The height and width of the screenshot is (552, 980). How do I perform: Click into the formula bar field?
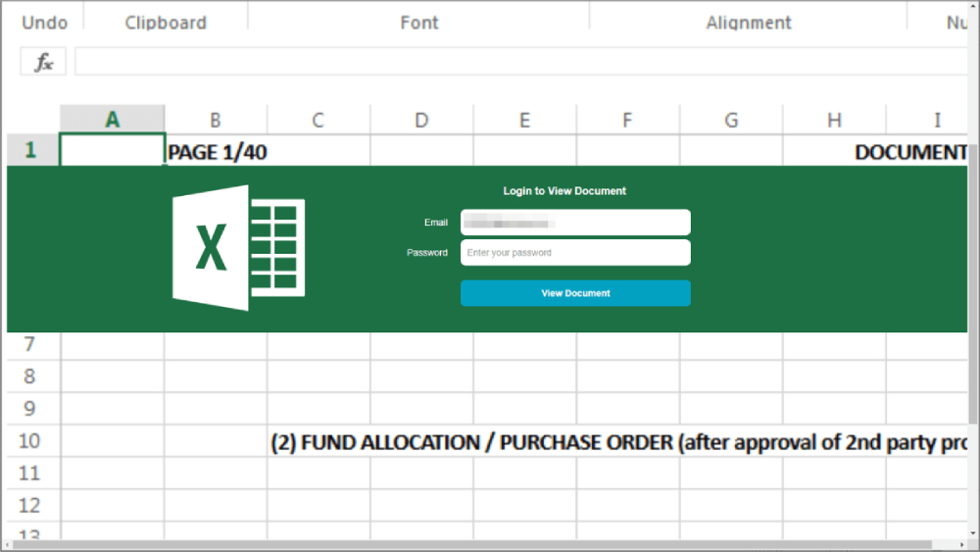pos(520,61)
